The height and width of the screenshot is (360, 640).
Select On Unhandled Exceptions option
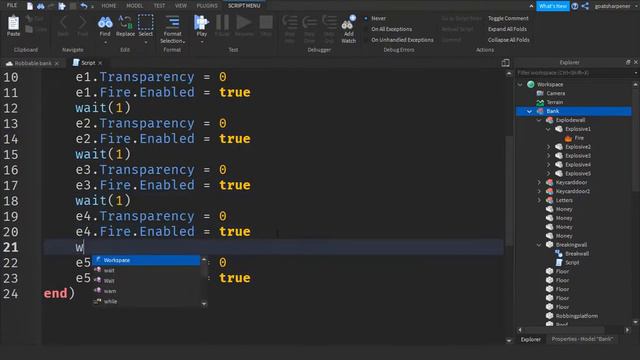point(402,40)
